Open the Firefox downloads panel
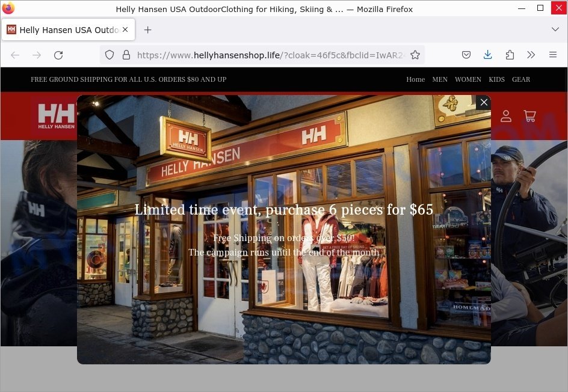 [x=487, y=55]
